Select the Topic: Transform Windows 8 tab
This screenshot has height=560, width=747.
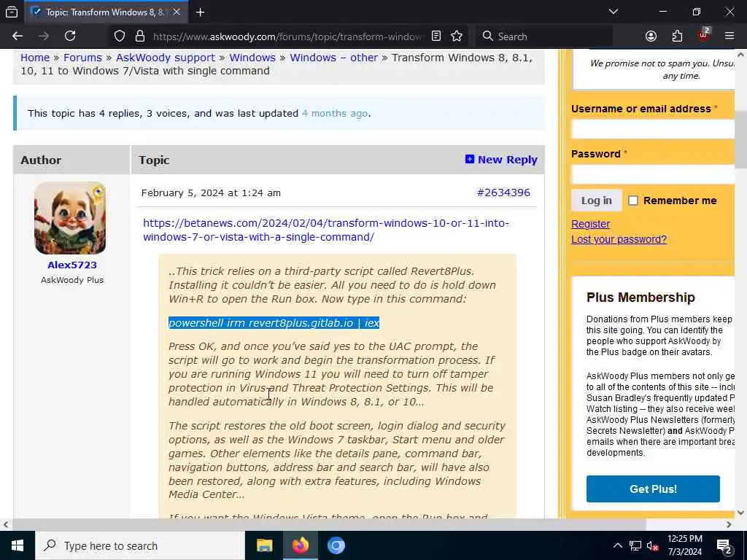click(105, 12)
